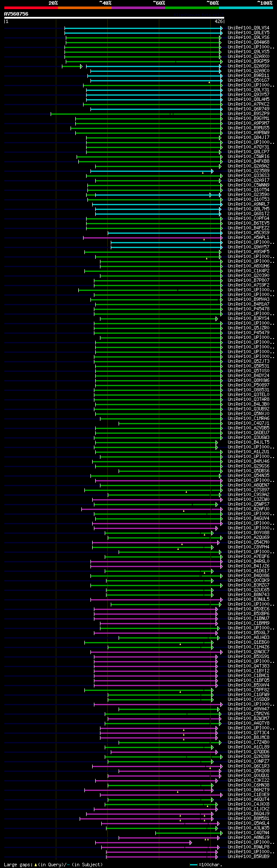The height and width of the screenshot is (868, 277).
Task: Click label UniRef100_C1K4P2
Action: tap(248, 271)
